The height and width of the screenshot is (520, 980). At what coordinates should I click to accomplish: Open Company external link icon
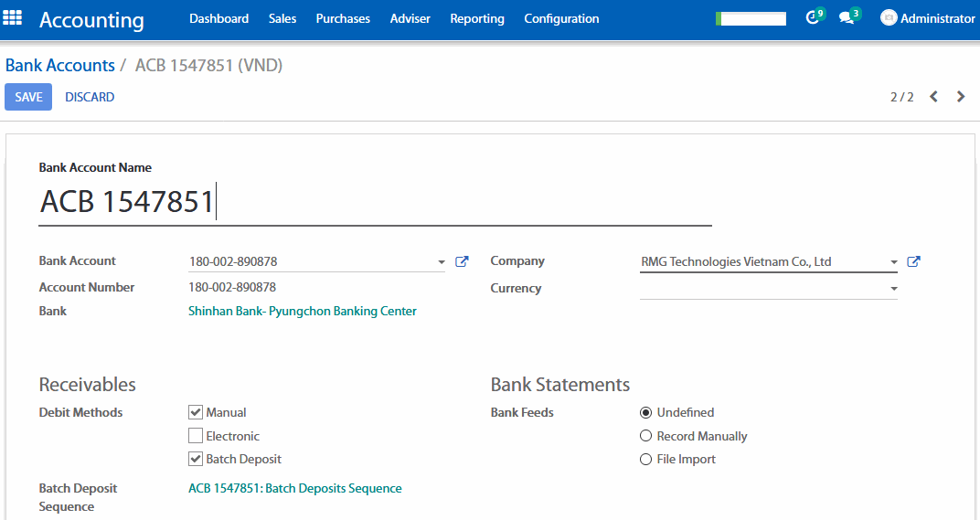[x=913, y=261]
